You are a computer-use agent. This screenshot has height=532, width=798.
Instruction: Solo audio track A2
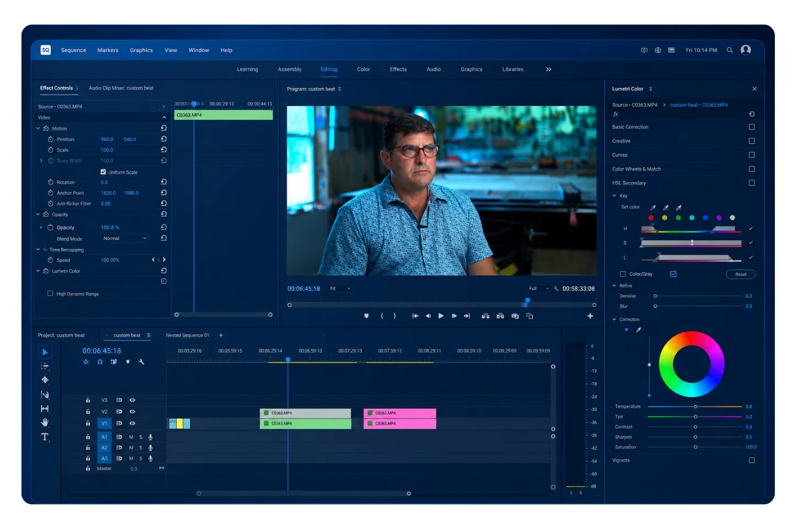[x=140, y=448]
